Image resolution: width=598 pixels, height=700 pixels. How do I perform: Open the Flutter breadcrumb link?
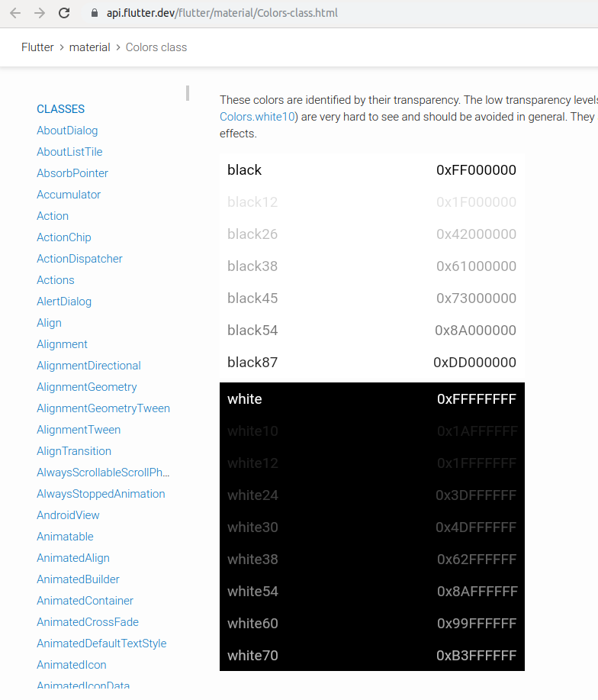coord(37,47)
